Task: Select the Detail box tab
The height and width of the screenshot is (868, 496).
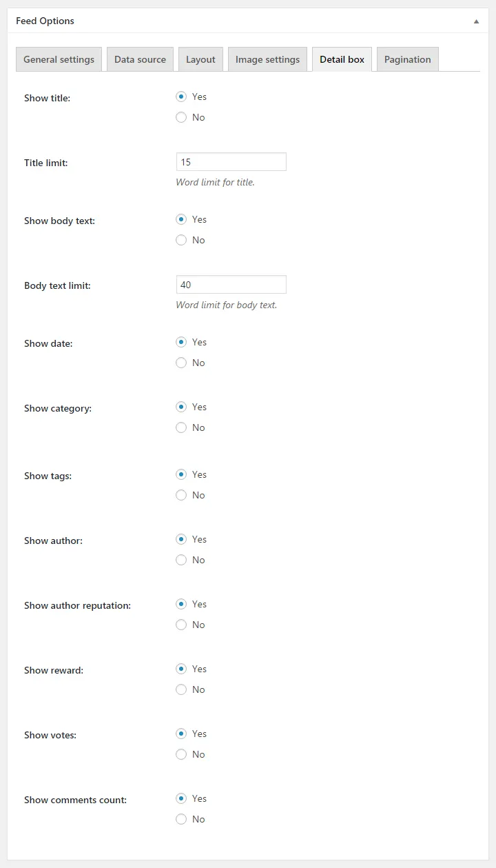Action: point(342,59)
